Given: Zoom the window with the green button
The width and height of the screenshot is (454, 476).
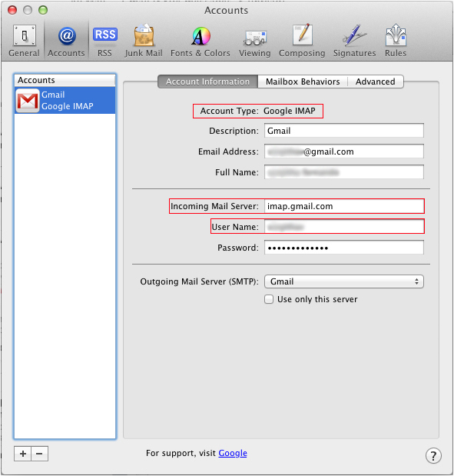Looking at the screenshot, I should [43, 10].
